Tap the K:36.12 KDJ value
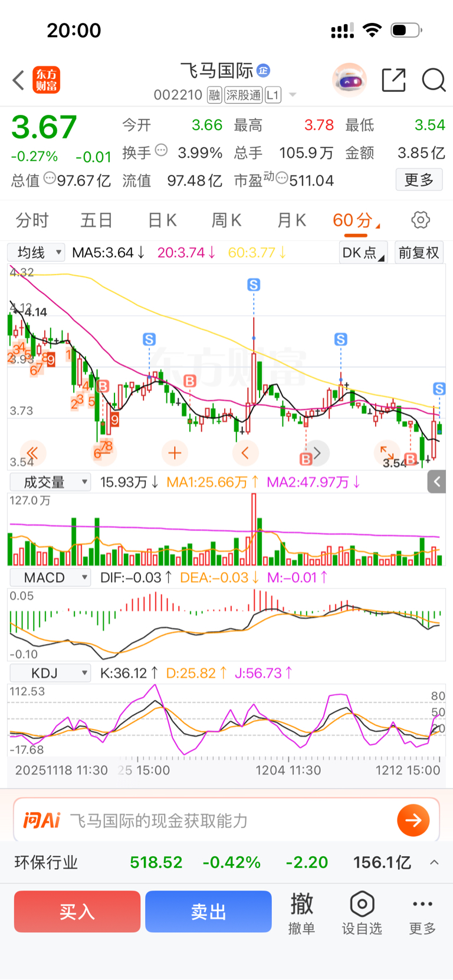The image size is (453, 980). (129, 673)
